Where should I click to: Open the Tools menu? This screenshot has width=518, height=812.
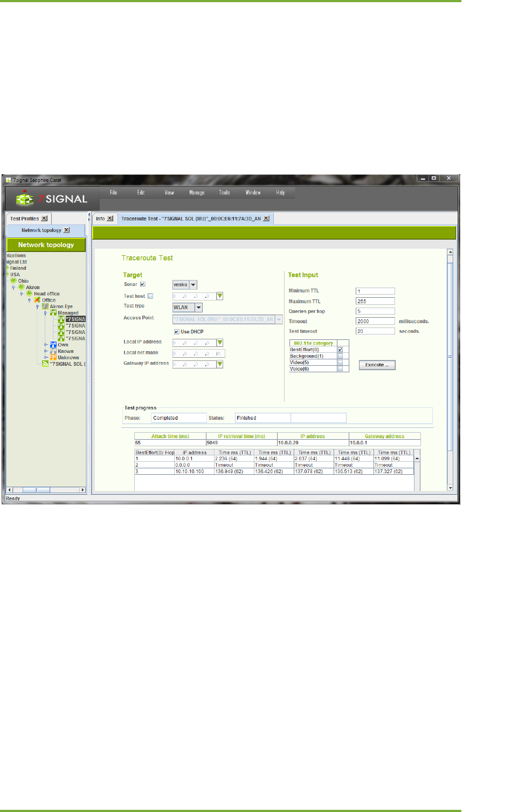pos(224,193)
